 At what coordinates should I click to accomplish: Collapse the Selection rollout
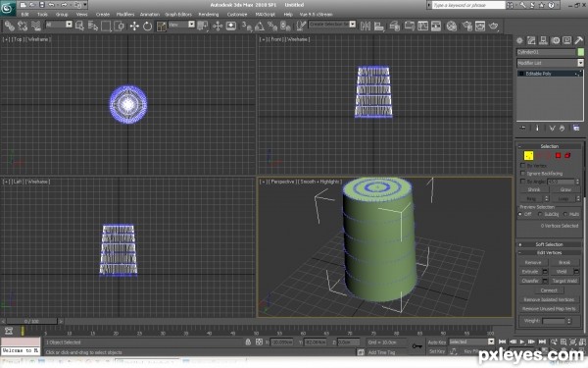coord(550,146)
